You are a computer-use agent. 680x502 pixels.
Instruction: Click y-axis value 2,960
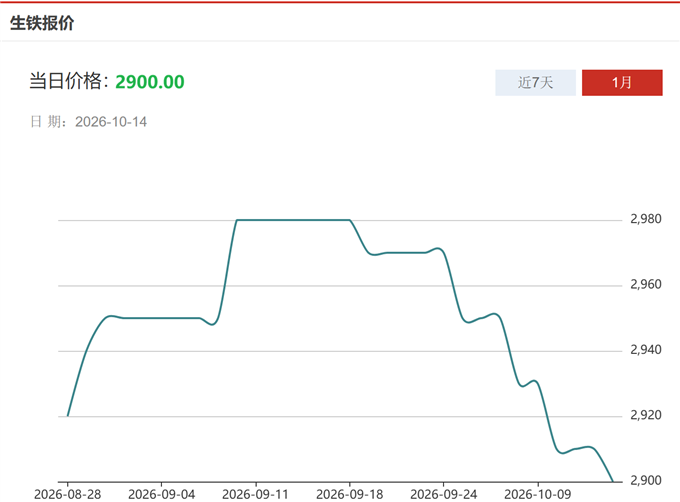point(646,284)
